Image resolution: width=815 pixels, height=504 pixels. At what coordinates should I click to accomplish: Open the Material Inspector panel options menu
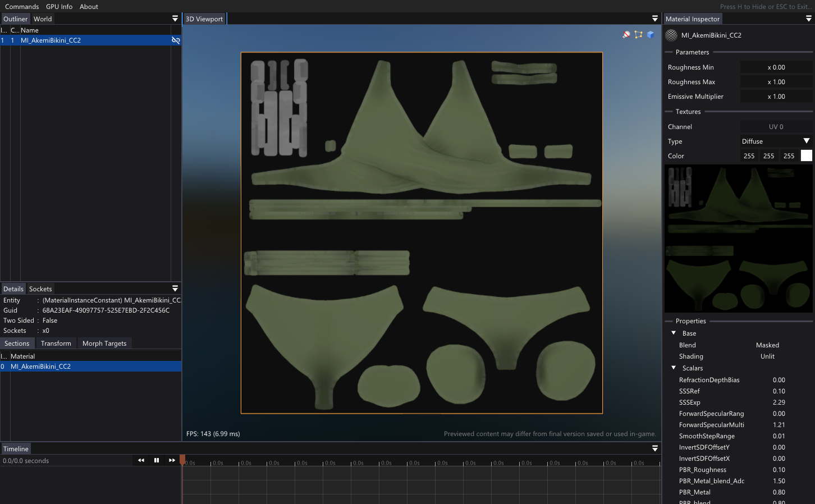(x=809, y=19)
